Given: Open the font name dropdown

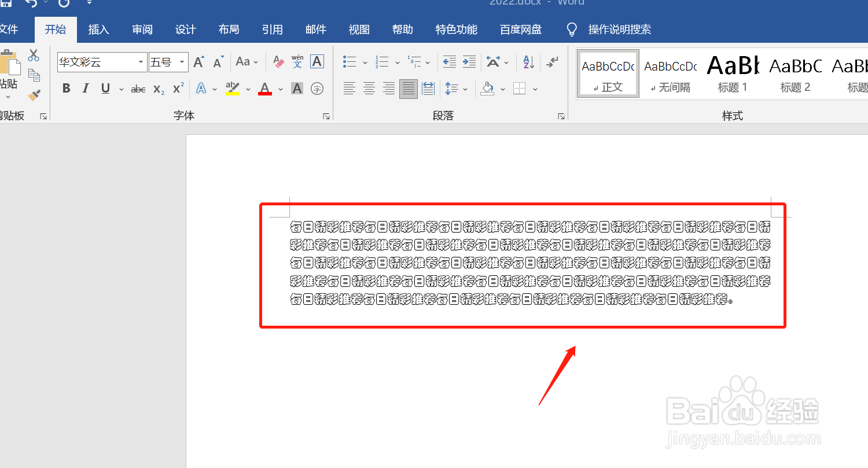Looking at the screenshot, I should coord(141,62).
